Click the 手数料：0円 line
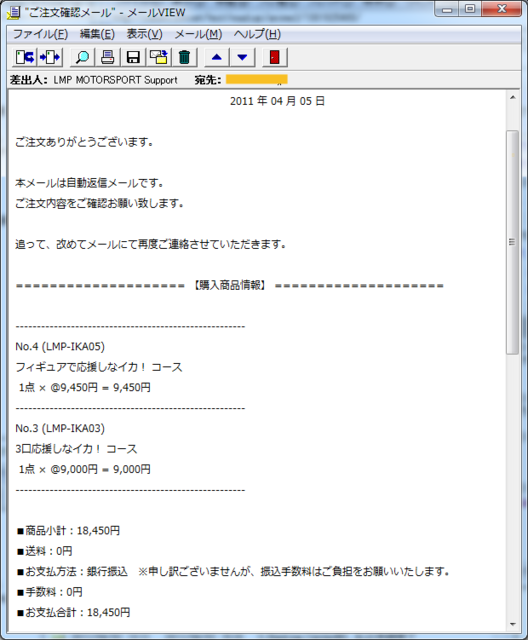528x640 pixels. click(49, 592)
